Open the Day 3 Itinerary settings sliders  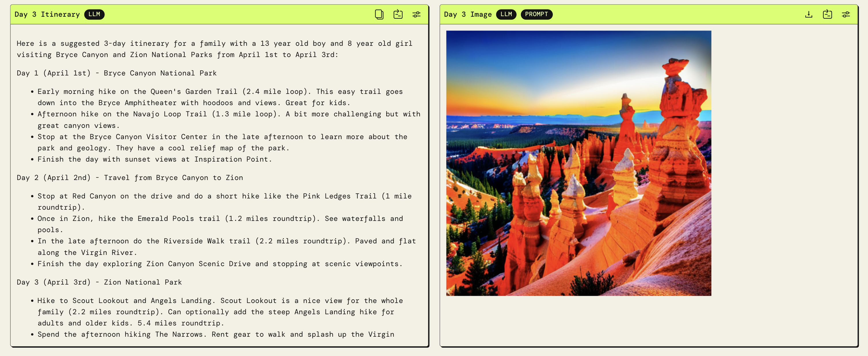coord(416,14)
